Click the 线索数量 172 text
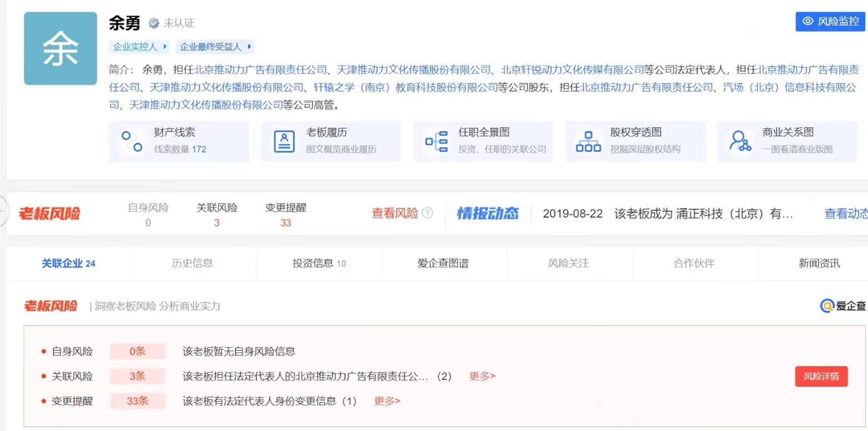868x431 pixels. (180, 149)
